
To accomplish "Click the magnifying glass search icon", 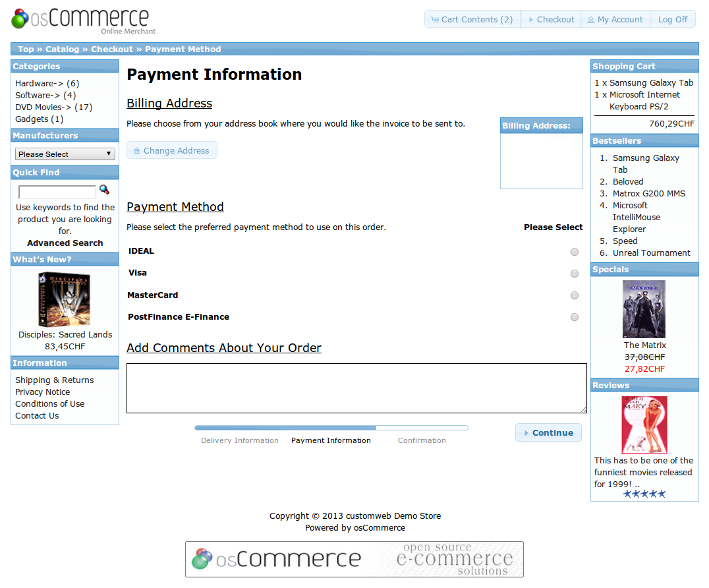I will click(104, 189).
